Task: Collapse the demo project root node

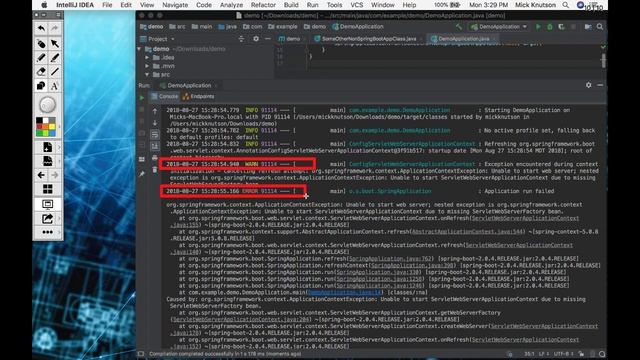Action: (x=139, y=49)
